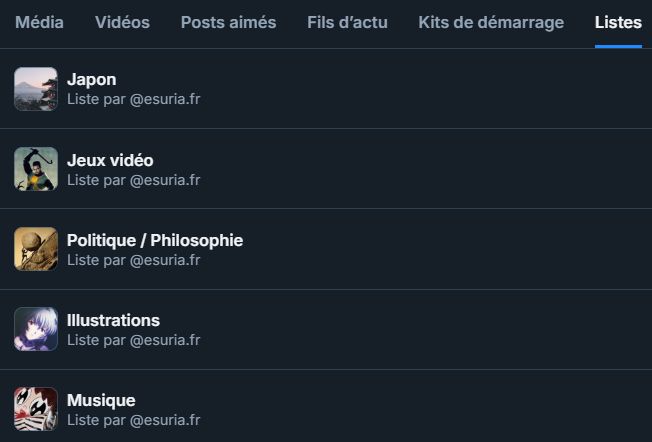Open the Illustrations list title
Image resolution: width=652 pixels, height=442 pixels.
pyautogui.click(x=114, y=321)
